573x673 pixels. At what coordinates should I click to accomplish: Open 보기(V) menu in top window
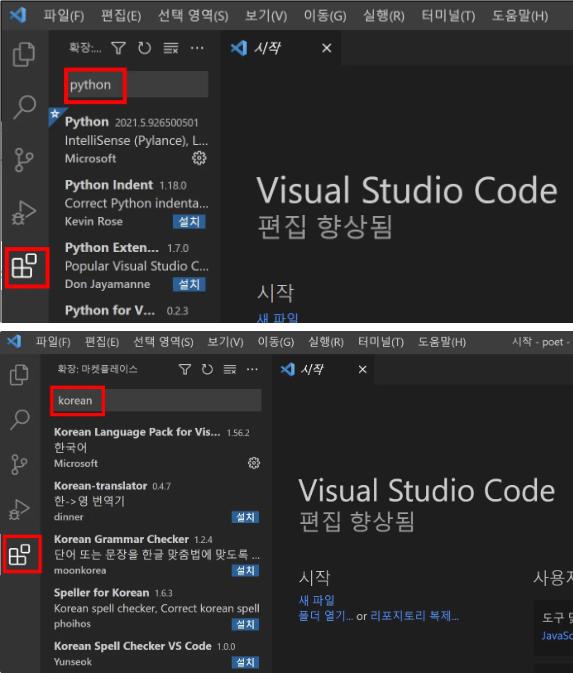pyautogui.click(x=266, y=16)
